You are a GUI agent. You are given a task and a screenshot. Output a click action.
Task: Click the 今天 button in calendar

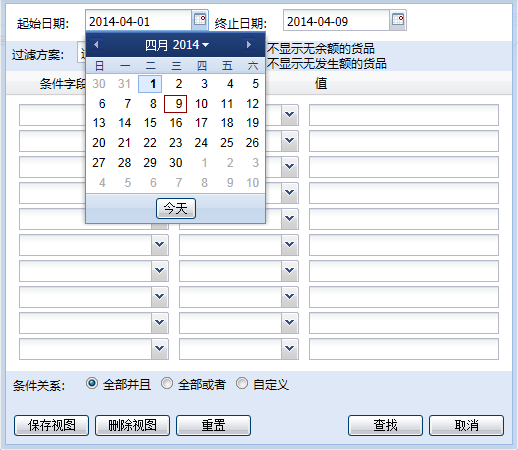176,209
